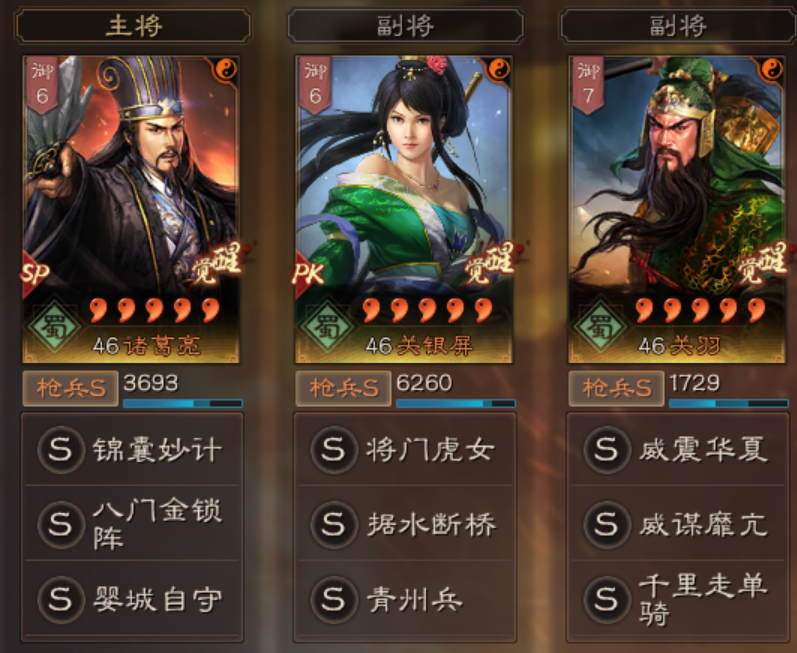Click the 蜀 faction emblem on 关银屏's card
This screenshot has width=797, height=653.
pos(326,328)
